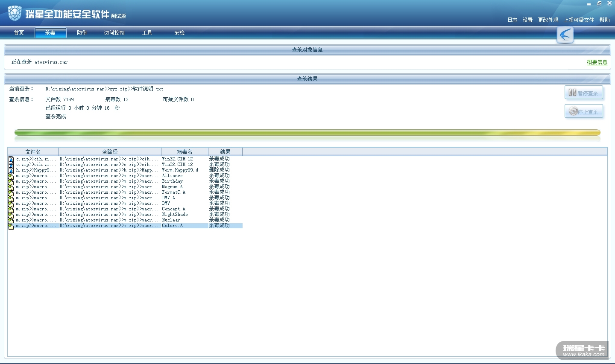
Task: Select the NightShade virus entry
Action: click(x=175, y=215)
